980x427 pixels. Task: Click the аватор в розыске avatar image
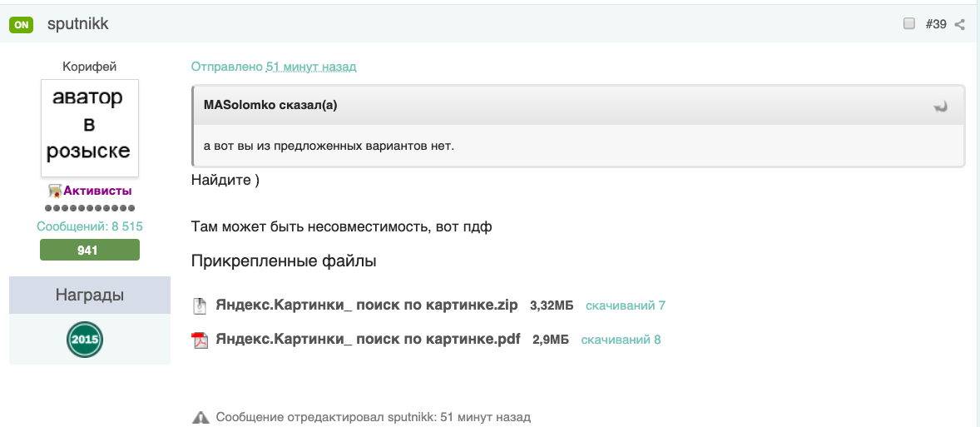click(x=90, y=128)
